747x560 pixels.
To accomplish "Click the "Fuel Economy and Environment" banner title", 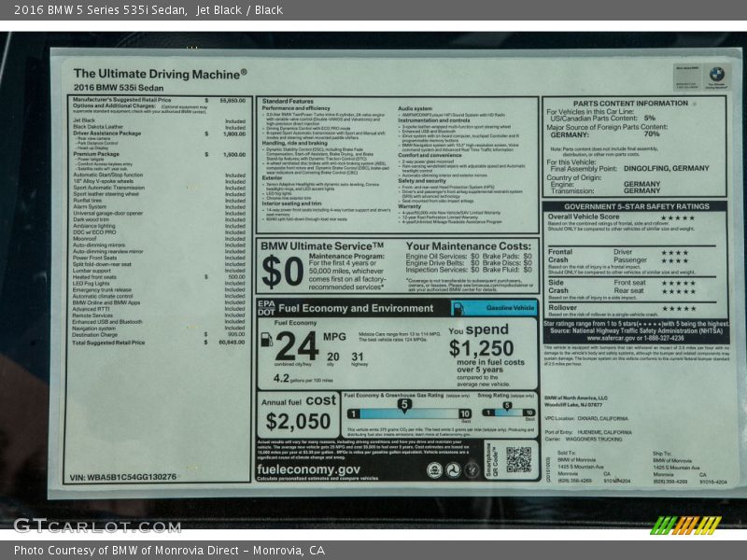I will (x=356, y=309).
